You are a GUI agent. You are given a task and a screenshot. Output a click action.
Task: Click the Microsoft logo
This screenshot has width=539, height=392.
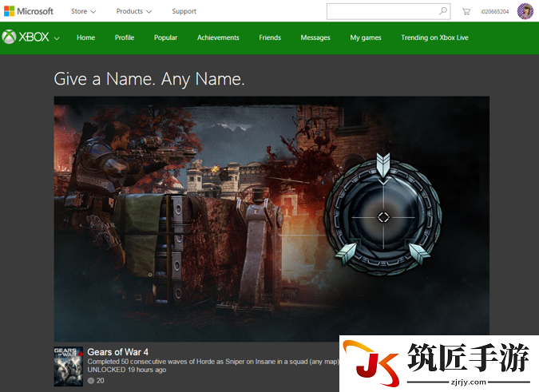29,11
